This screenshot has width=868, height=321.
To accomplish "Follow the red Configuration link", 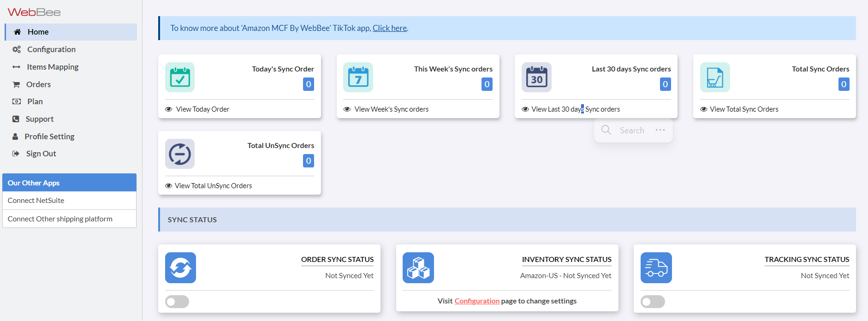I will click(477, 301).
